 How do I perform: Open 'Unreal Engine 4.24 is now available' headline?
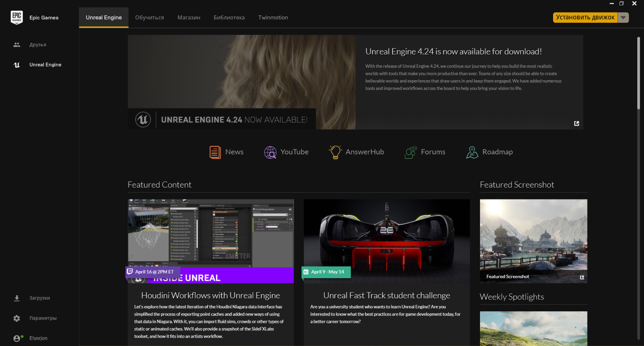454,51
